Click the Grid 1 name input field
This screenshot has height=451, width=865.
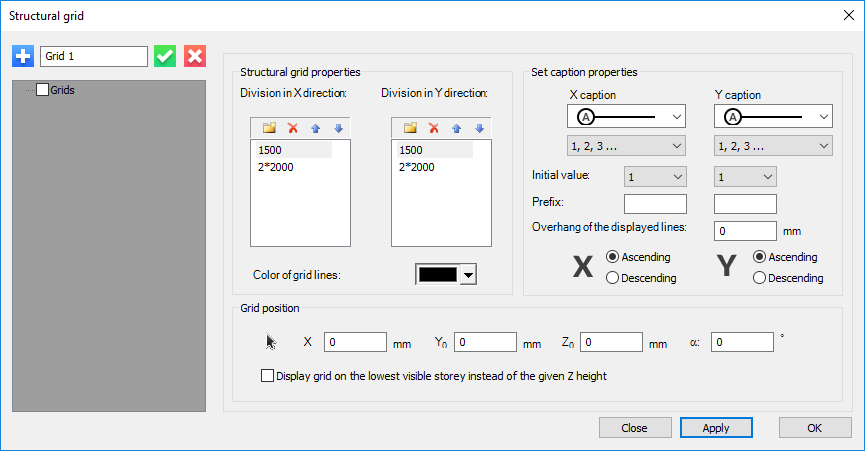[x=94, y=56]
